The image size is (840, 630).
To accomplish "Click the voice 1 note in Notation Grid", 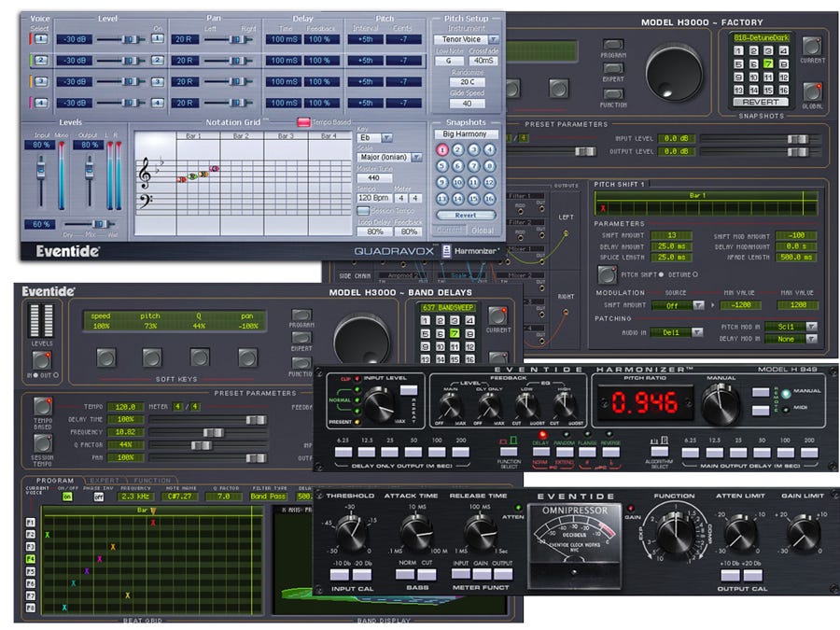I will (x=182, y=179).
